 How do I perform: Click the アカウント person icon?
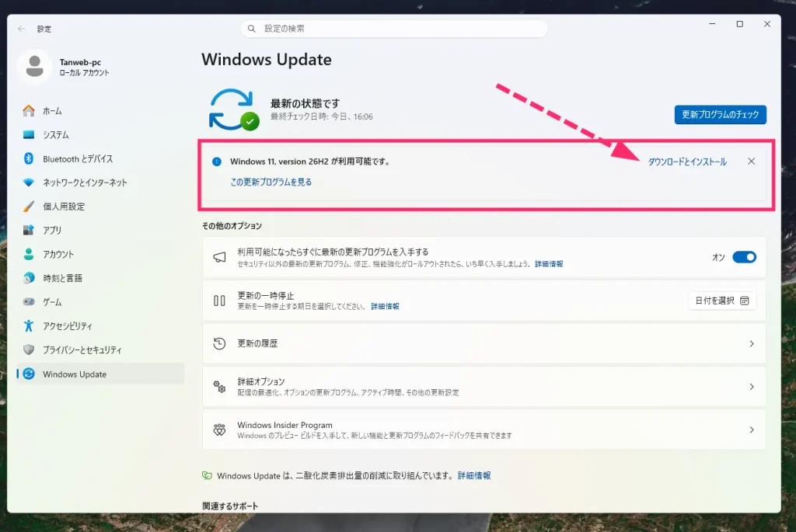29,254
